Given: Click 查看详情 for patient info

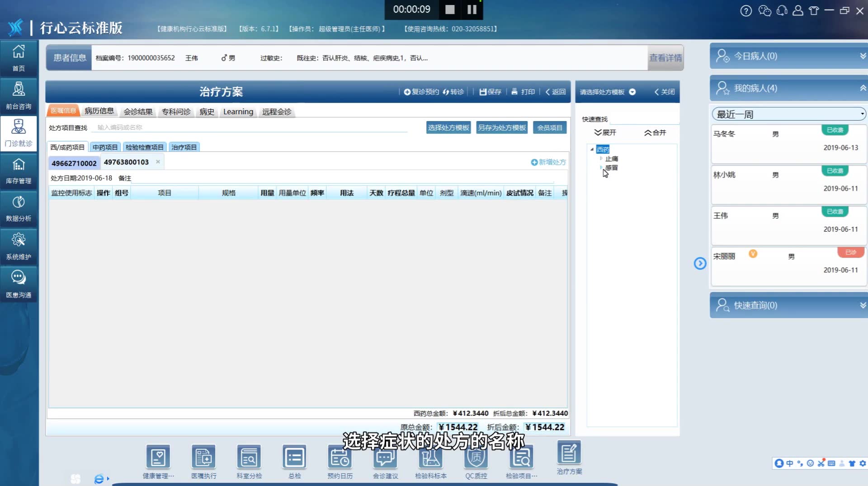Looking at the screenshot, I should pyautogui.click(x=665, y=58).
